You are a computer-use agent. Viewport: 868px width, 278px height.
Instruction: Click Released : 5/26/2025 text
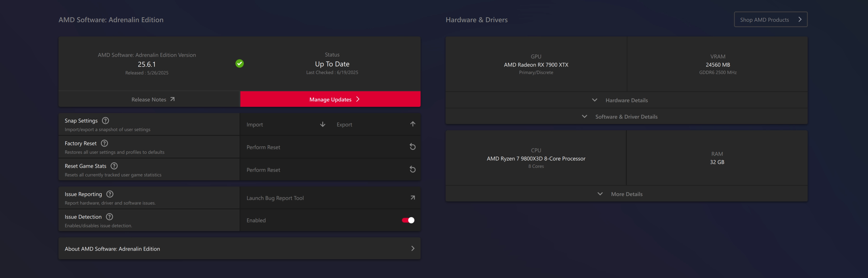[x=147, y=72]
